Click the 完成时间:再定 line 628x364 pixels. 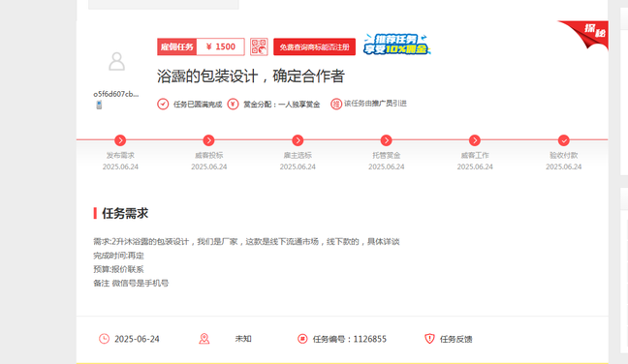[x=118, y=256]
